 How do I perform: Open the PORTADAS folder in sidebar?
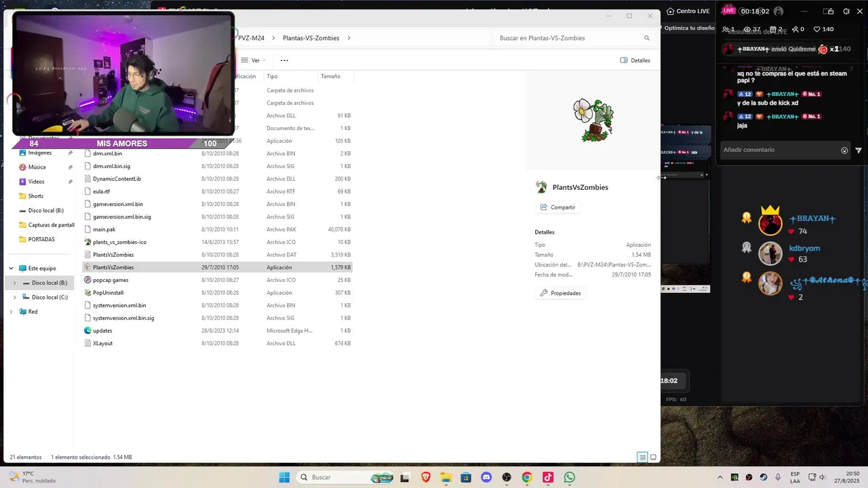[x=41, y=239]
